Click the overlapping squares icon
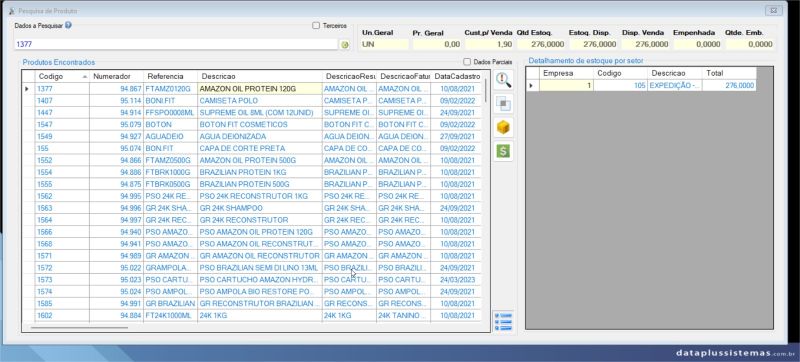 503,104
